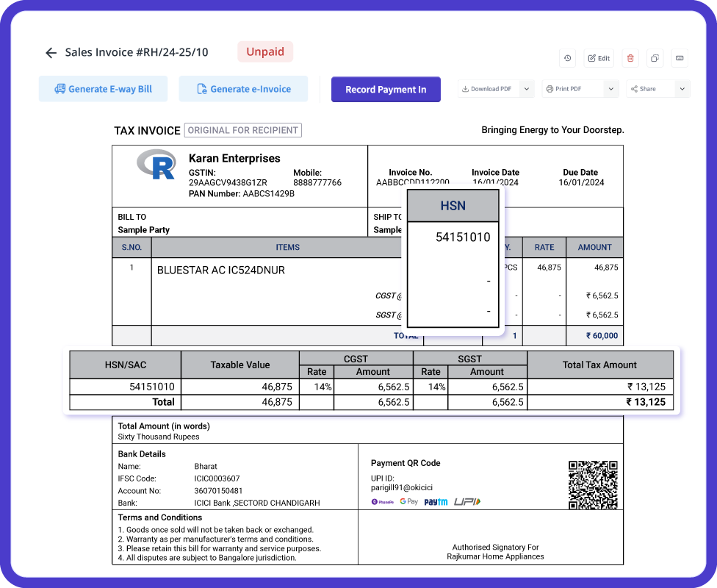The width and height of the screenshot is (717, 588).
Task: Click the keyboard shortcuts icon
Action: click(680, 58)
